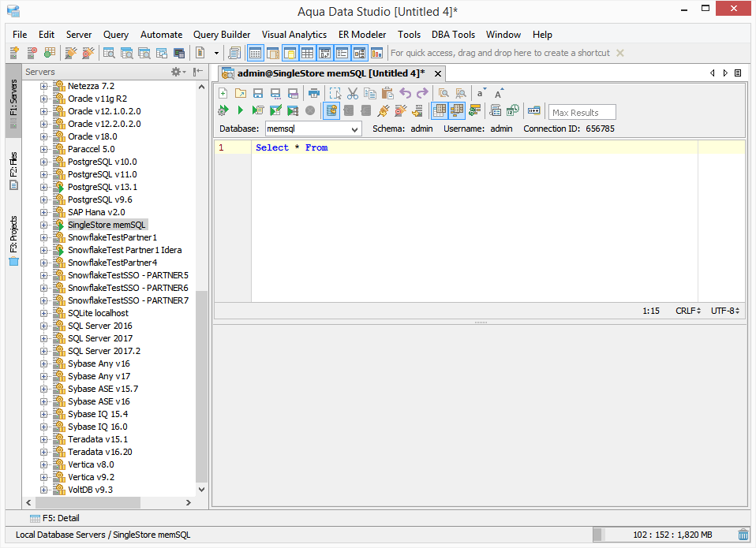Toggle the tree diagram view button in main toolbar
This screenshot has width=756, height=548.
pyautogui.click(x=360, y=53)
